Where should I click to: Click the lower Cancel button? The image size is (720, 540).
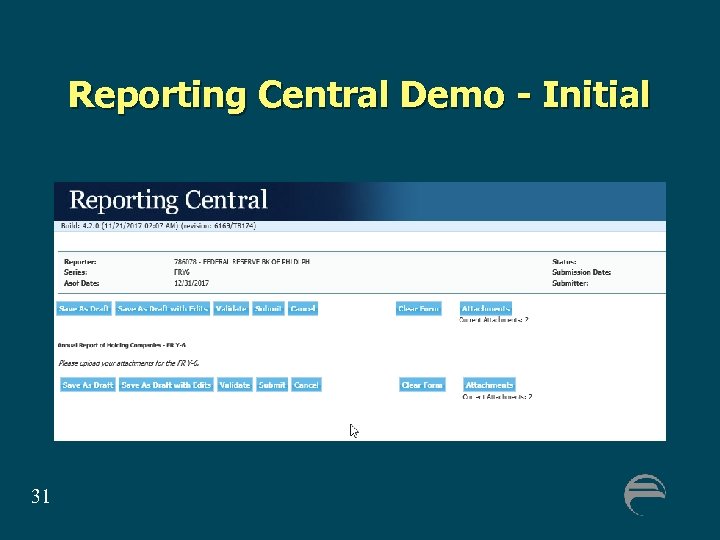(306, 385)
